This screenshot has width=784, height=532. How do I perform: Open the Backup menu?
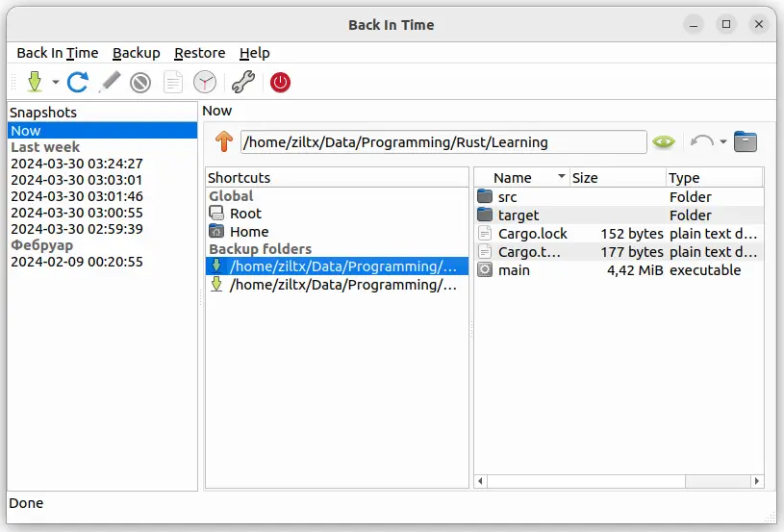(x=136, y=53)
